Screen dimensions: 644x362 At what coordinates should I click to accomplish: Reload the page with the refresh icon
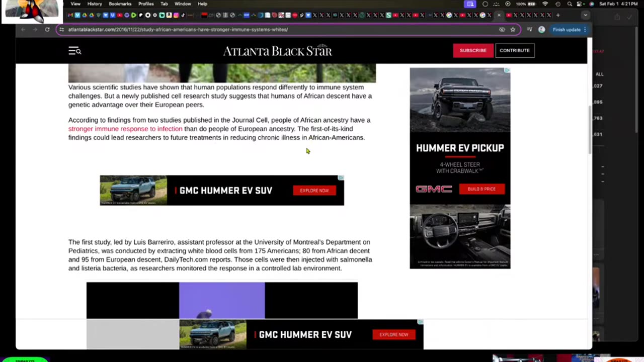[x=47, y=30]
